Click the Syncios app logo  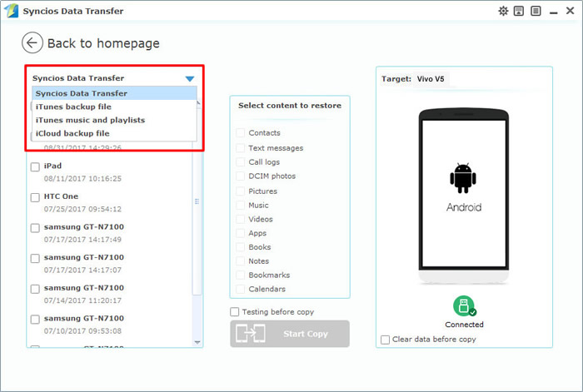click(11, 11)
